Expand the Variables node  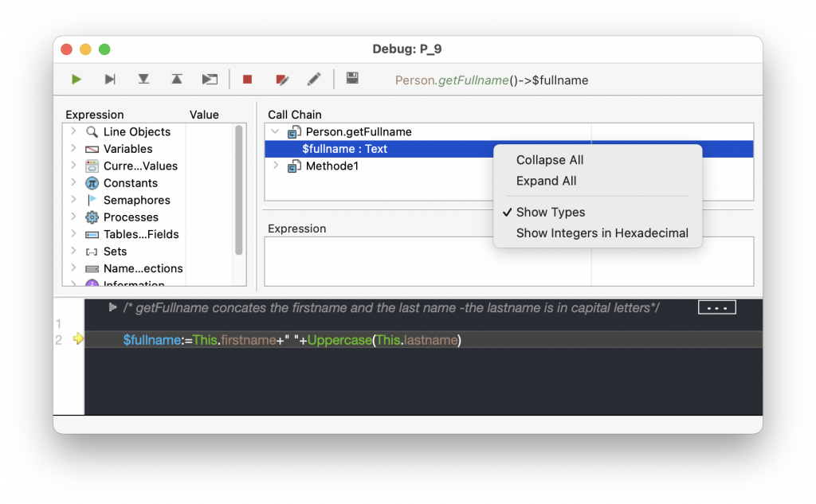coord(73,149)
